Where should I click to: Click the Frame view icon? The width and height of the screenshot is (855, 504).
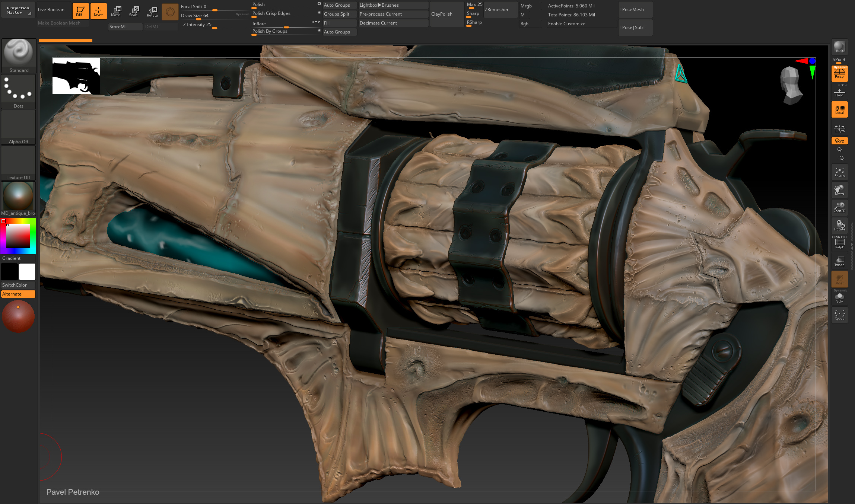coord(839,172)
